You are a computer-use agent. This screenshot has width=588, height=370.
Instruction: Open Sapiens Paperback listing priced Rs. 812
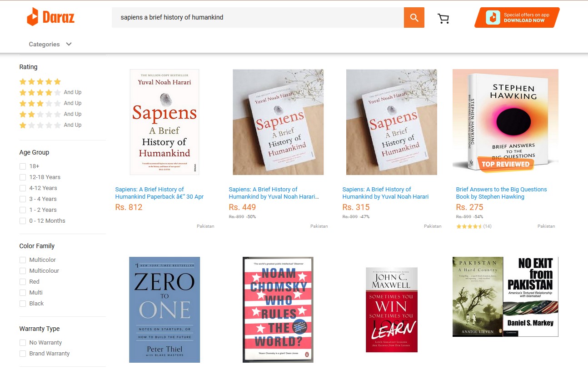[159, 193]
